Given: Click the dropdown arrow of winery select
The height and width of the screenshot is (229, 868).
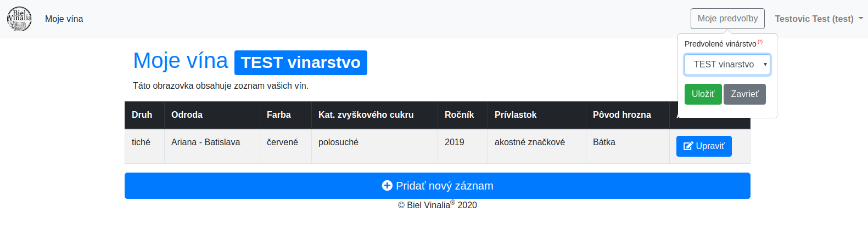Looking at the screenshot, I should [765, 65].
